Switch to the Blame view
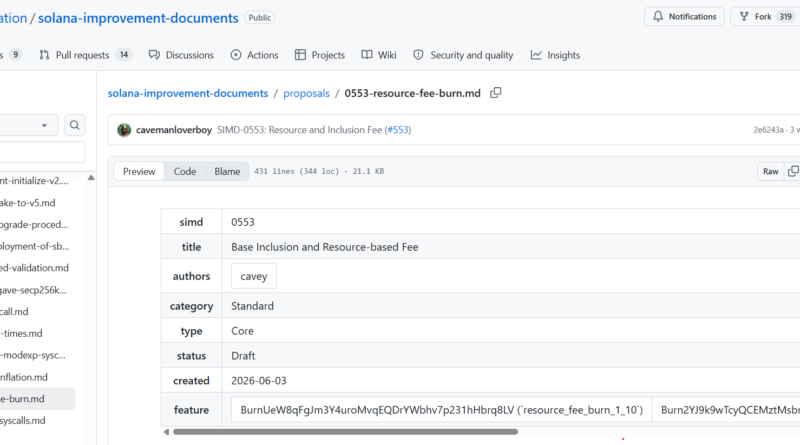This screenshot has height=445, width=800. coord(227,171)
